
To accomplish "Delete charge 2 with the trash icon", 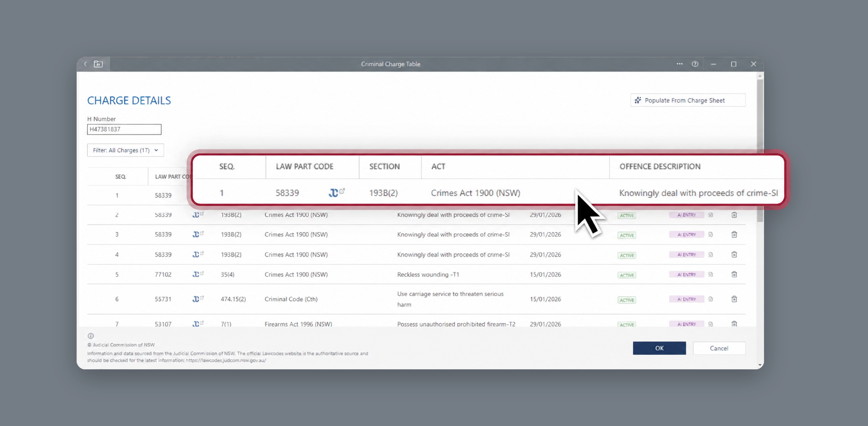I will point(734,215).
